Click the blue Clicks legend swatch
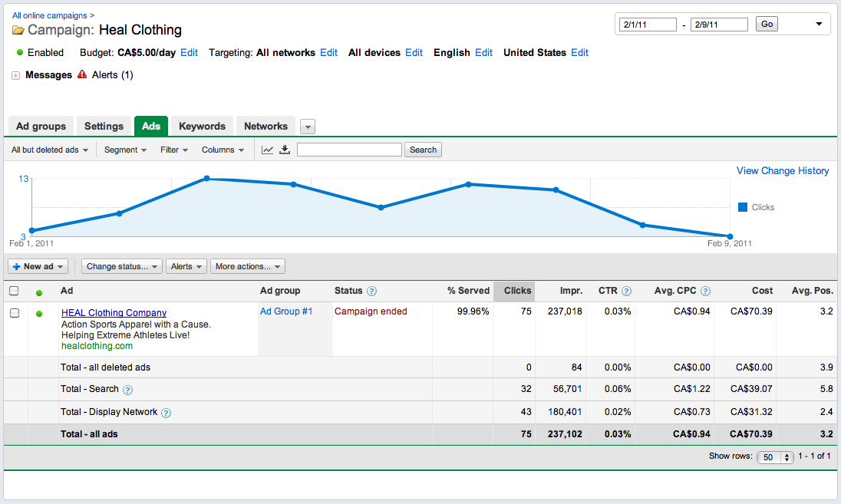 click(x=743, y=207)
